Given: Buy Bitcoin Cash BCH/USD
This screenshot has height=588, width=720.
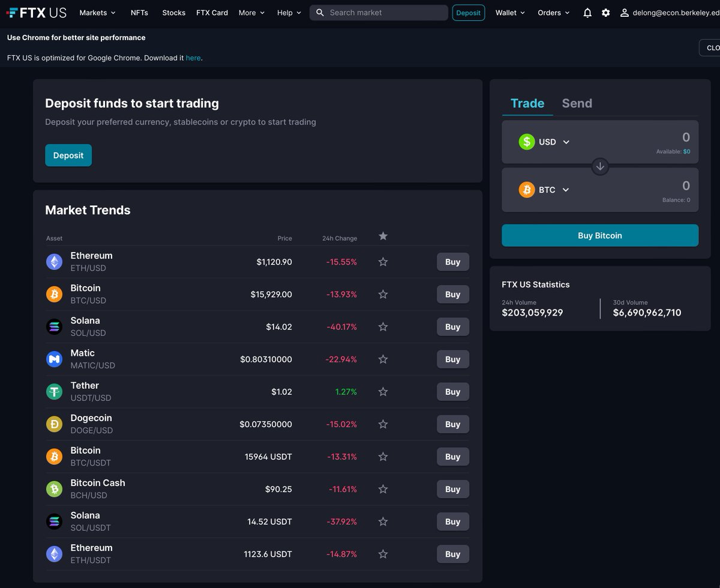Looking at the screenshot, I should point(453,489).
